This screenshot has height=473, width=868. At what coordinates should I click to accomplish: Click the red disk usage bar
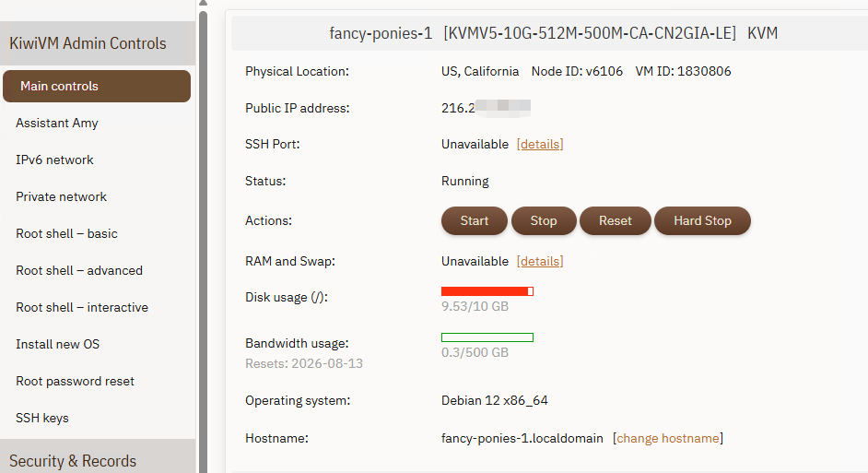click(487, 291)
